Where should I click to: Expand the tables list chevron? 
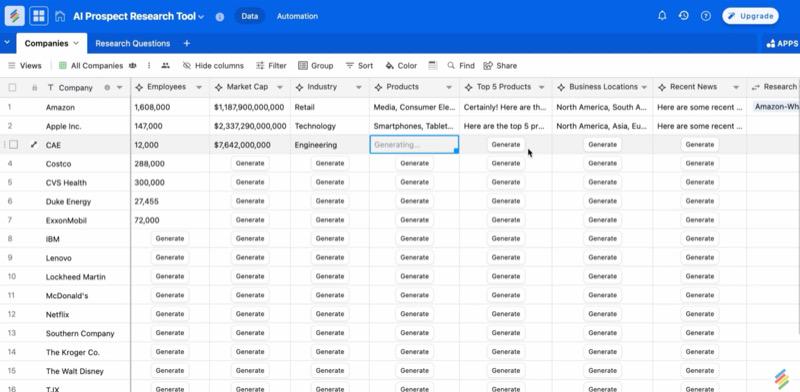pyautogui.click(x=7, y=43)
